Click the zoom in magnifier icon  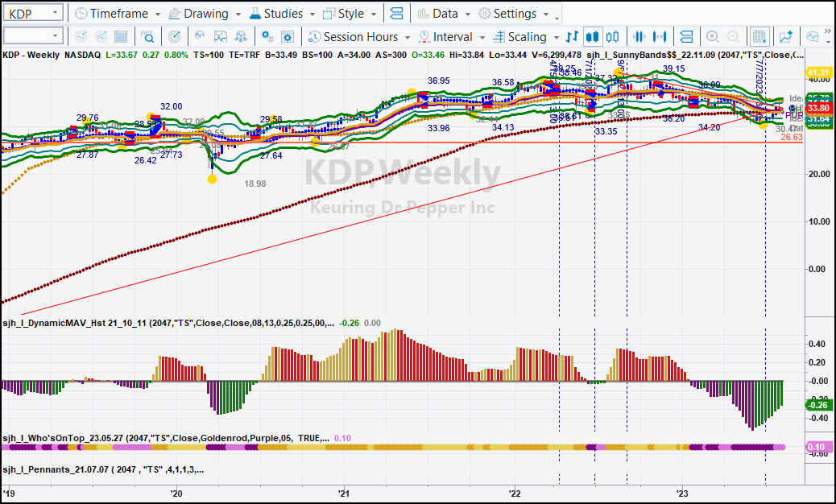pyautogui.click(x=712, y=37)
